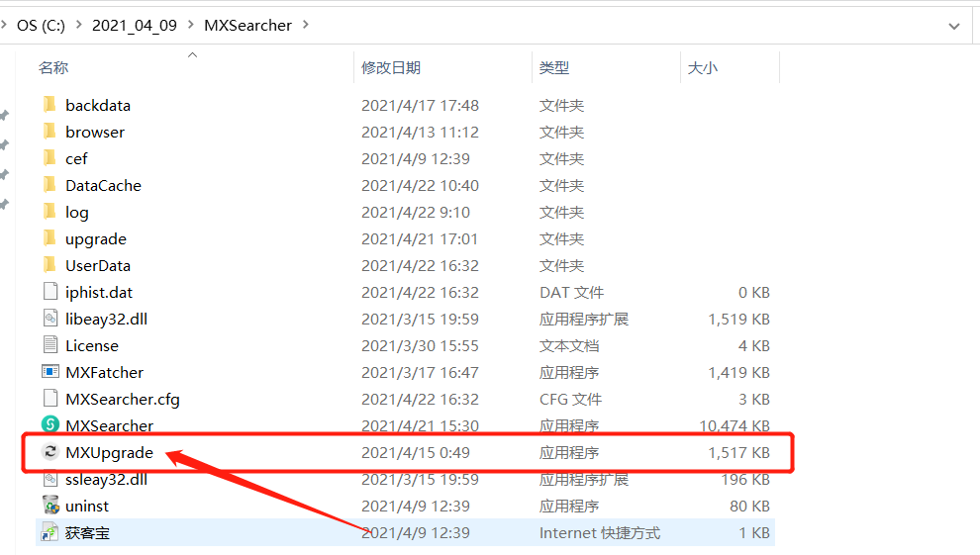Click the MXUpgrade application icon

(x=50, y=452)
